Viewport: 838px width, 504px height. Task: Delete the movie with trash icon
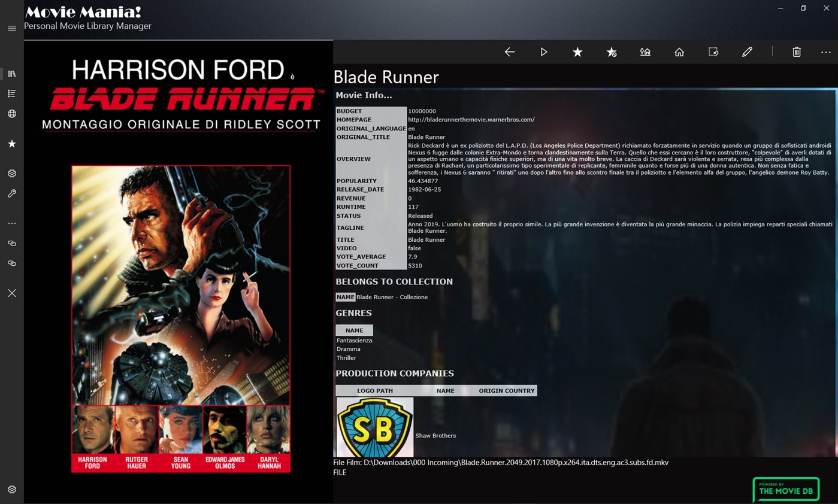(797, 52)
